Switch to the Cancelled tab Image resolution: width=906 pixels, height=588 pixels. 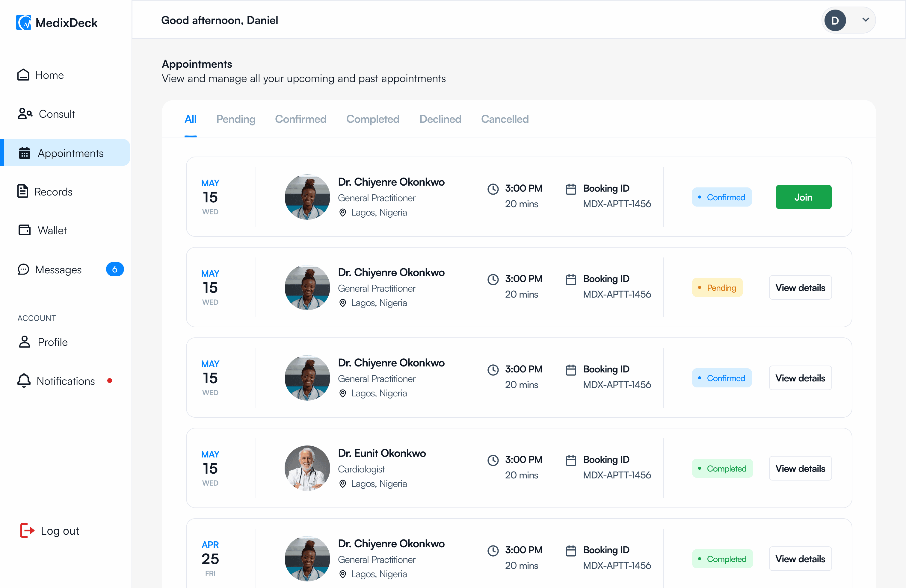point(505,119)
